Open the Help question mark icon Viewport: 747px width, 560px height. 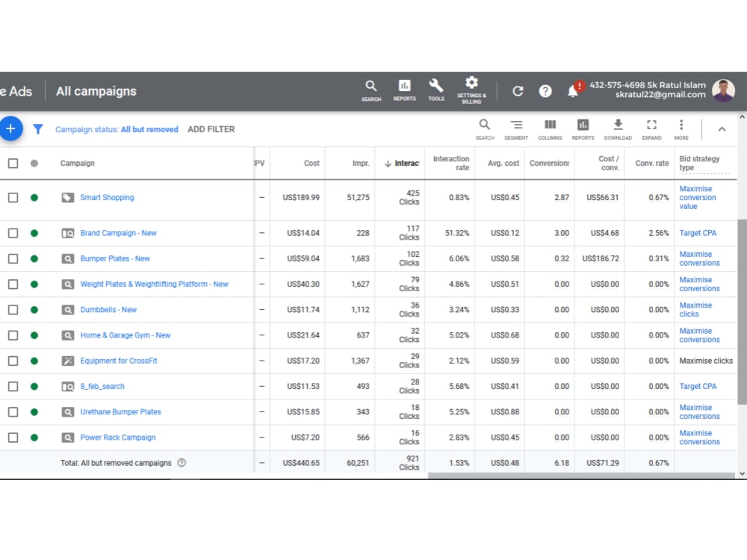[545, 91]
